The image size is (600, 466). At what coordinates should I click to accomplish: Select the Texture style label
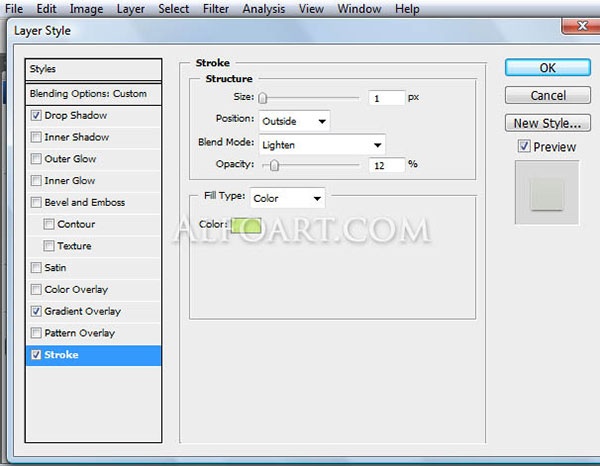pos(74,246)
